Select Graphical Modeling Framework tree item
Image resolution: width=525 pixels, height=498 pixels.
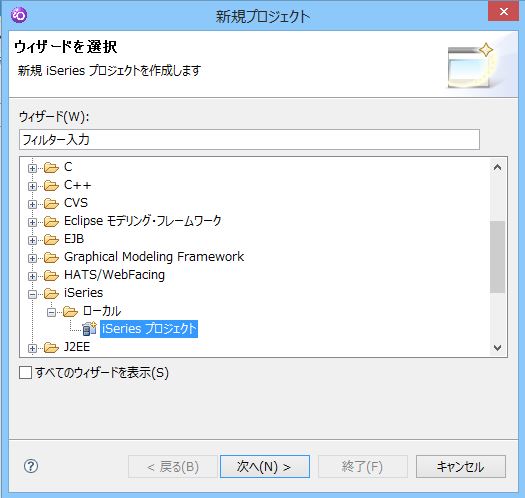click(x=154, y=257)
